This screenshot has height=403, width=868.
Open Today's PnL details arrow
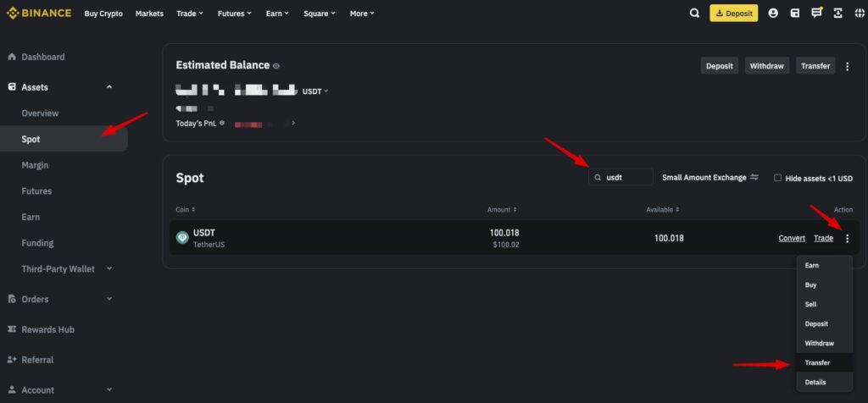pyautogui.click(x=292, y=123)
